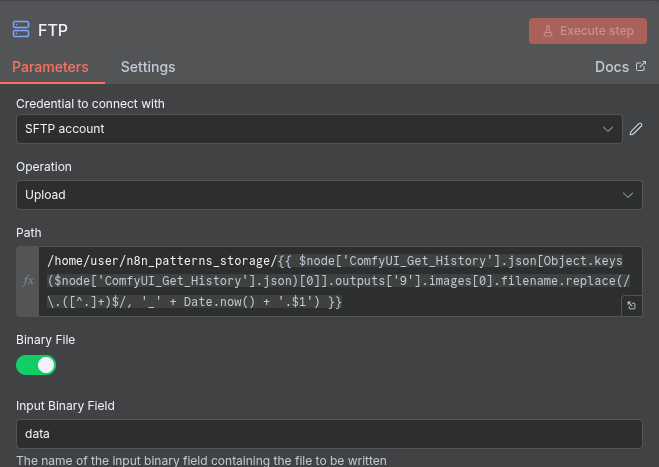Screen dimensions: 659x467
Task: Edit the SFTP credential via pencil icon
Action: [635, 129]
